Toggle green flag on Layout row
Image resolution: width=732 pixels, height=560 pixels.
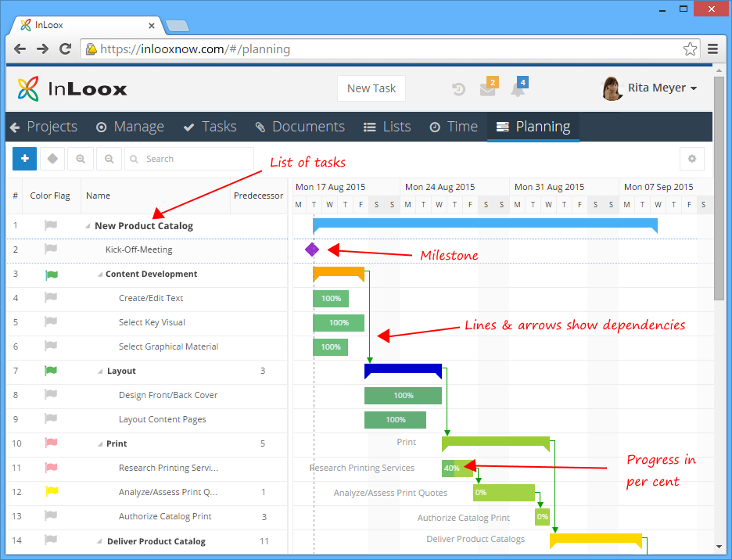point(51,371)
